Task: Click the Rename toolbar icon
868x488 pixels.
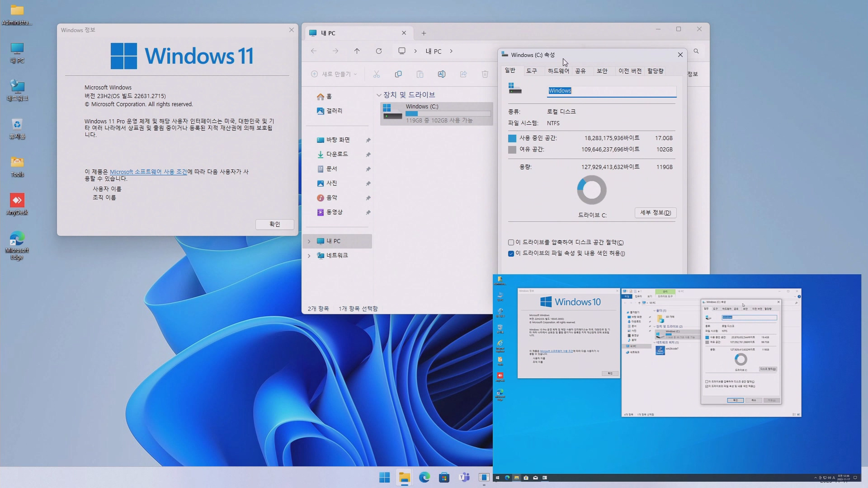Action: coord(442,74)
